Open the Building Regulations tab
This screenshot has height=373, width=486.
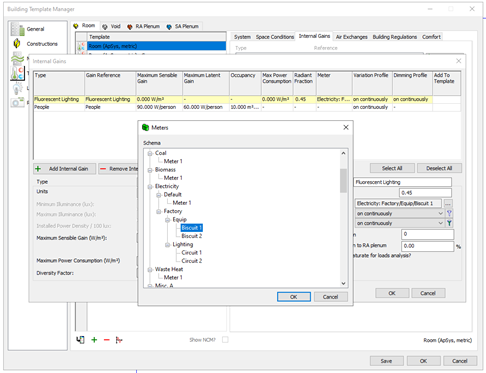point(395,37)
